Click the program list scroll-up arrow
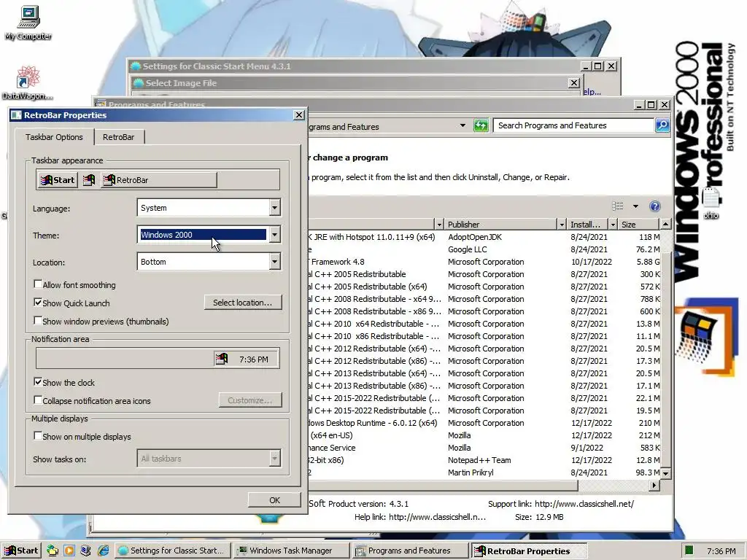This screenshot has width=747, height=560. coord(665,224)
